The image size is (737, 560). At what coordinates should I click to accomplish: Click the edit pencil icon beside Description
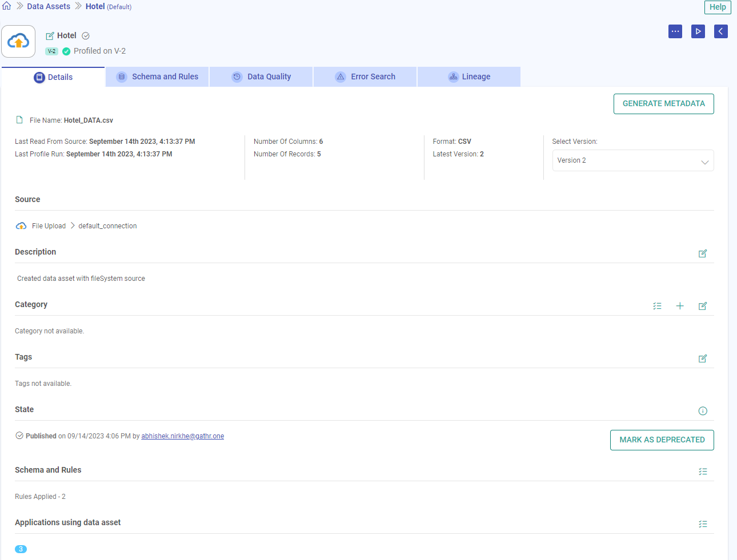(x=703, y=253)
